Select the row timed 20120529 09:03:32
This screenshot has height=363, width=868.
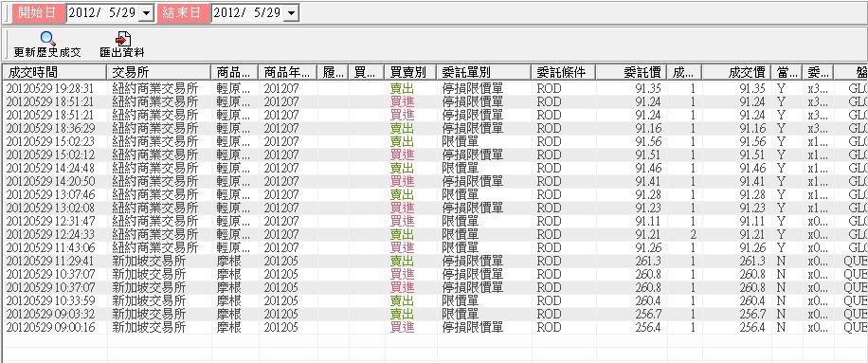pyautogui.click(x=435, y=315)
